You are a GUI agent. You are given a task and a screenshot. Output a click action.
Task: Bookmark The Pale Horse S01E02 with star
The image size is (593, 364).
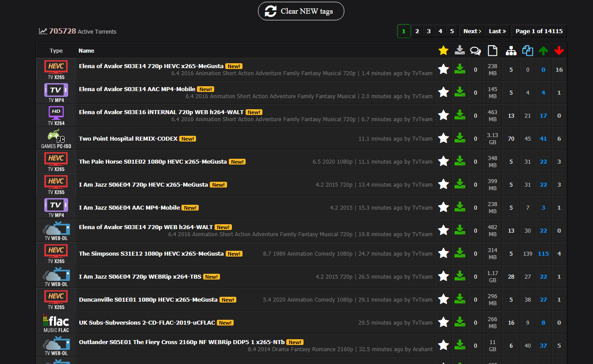[443, 161]
